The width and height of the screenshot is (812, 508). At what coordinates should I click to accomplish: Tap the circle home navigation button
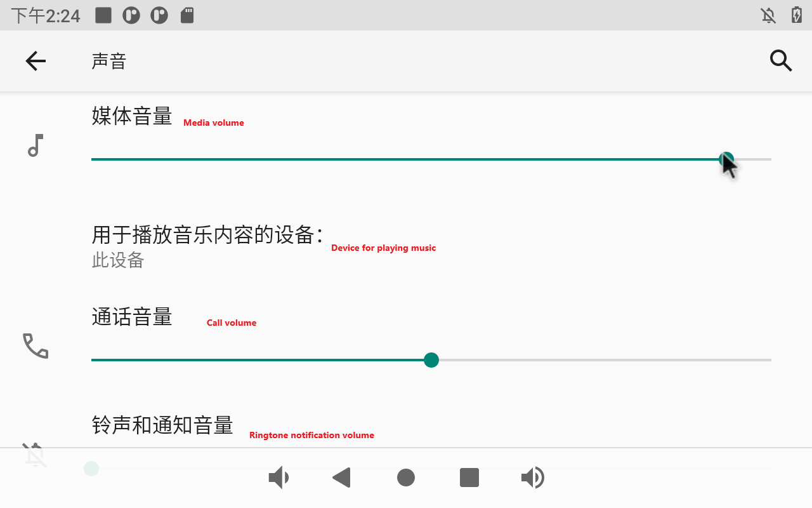click(406, 478)
